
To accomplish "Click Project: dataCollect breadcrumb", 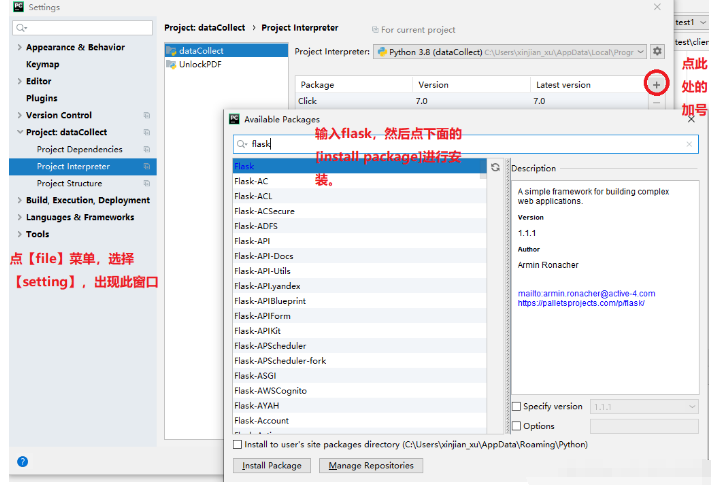I will pyautogui.click(x=204, y=28).
